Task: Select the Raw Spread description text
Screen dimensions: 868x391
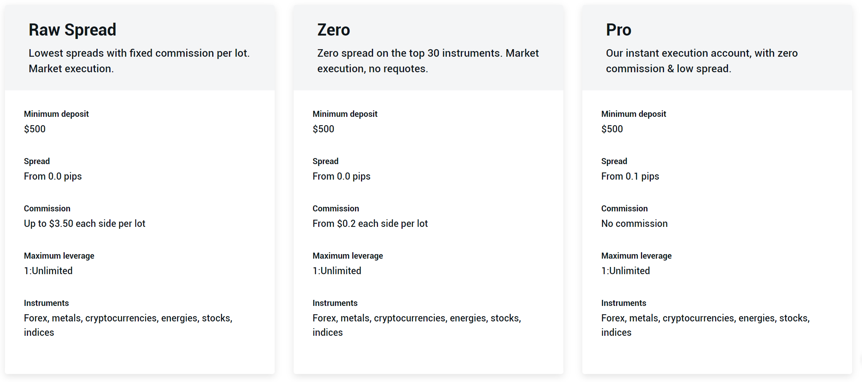Action: click(x=139, y=61)
